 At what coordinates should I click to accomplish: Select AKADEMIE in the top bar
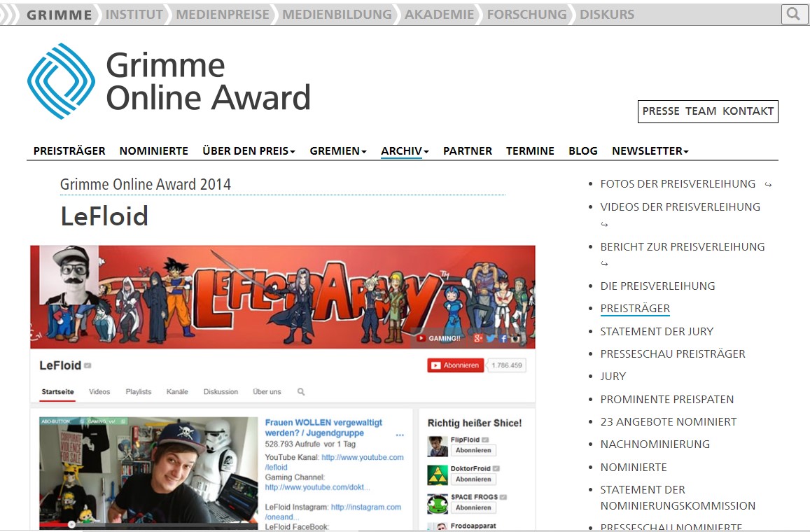(439, 15)
